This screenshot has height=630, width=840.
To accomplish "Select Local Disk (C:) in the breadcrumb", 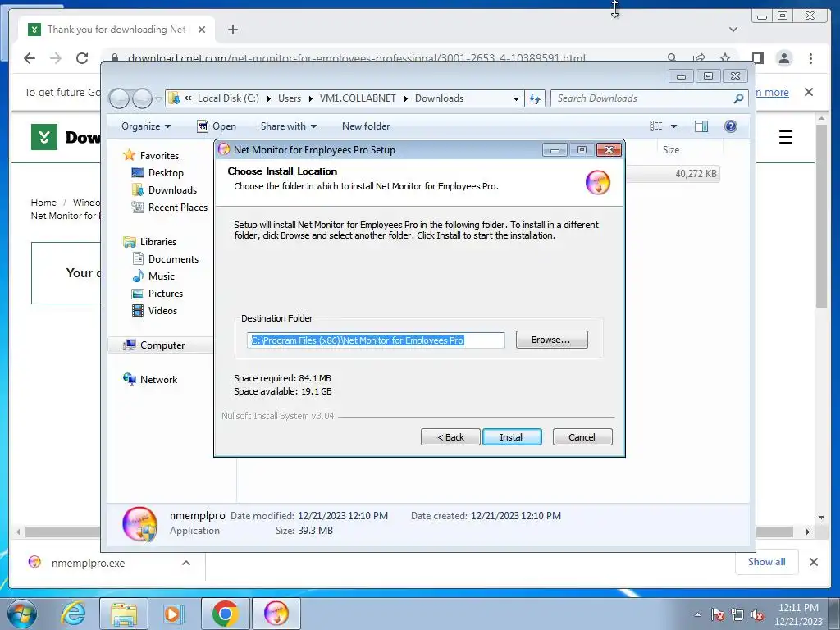I will click(228, 98).
